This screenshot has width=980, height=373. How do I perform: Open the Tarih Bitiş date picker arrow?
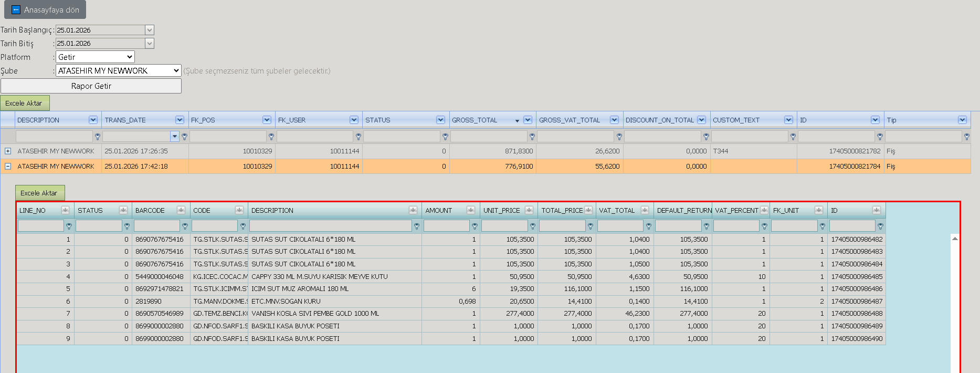pos(150,43)
